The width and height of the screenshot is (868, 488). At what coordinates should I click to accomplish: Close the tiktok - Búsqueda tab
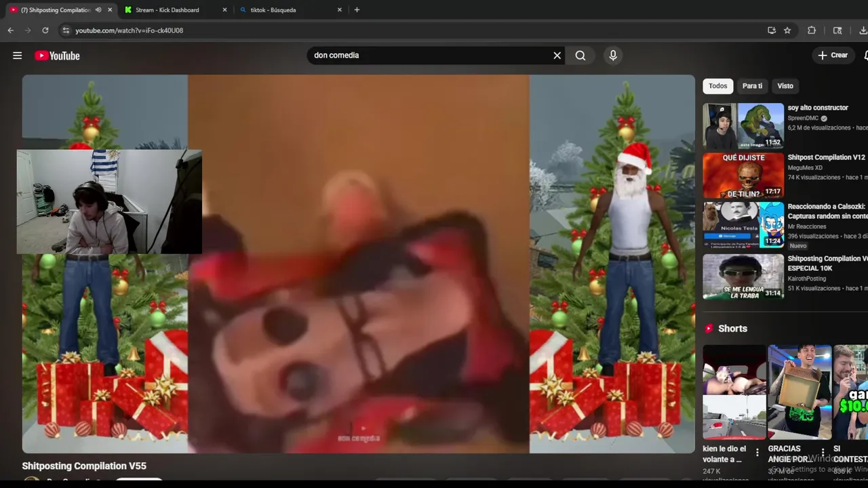(x=340, y=10)
